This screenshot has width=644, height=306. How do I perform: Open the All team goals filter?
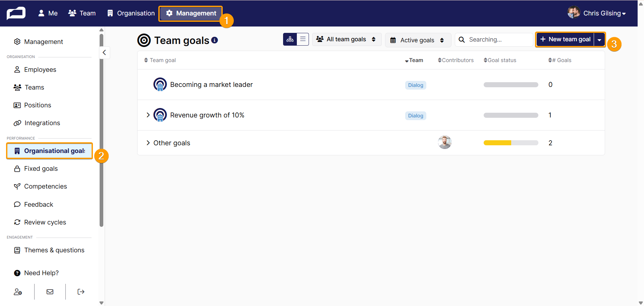(347, 39)
